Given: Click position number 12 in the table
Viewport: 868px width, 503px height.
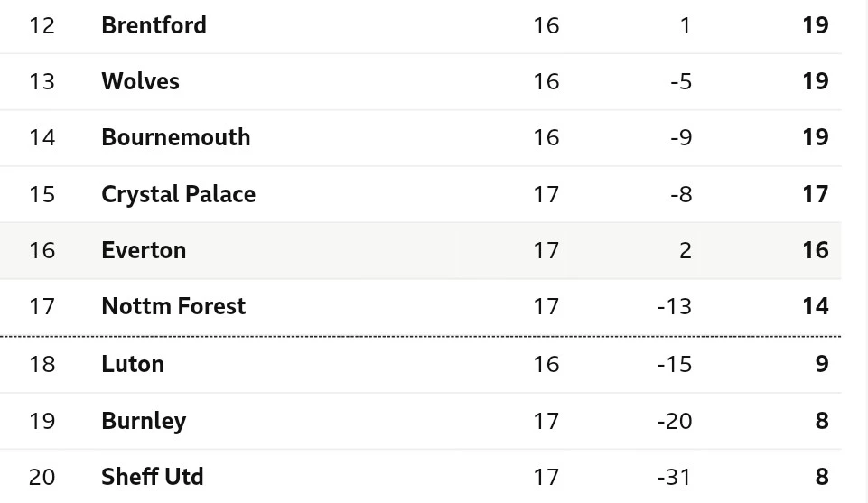Looking at the screenshot, I should (x=42, y=25).
